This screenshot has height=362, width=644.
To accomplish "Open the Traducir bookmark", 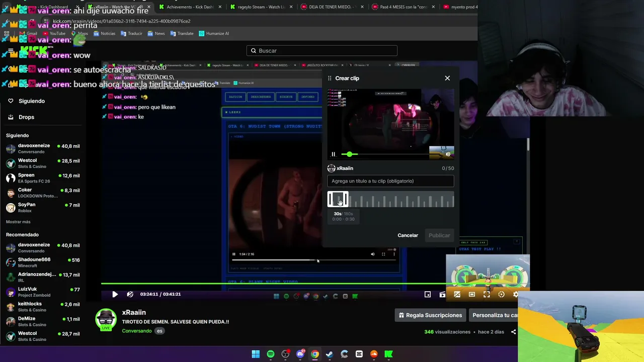I will click(x=131, y=34).
